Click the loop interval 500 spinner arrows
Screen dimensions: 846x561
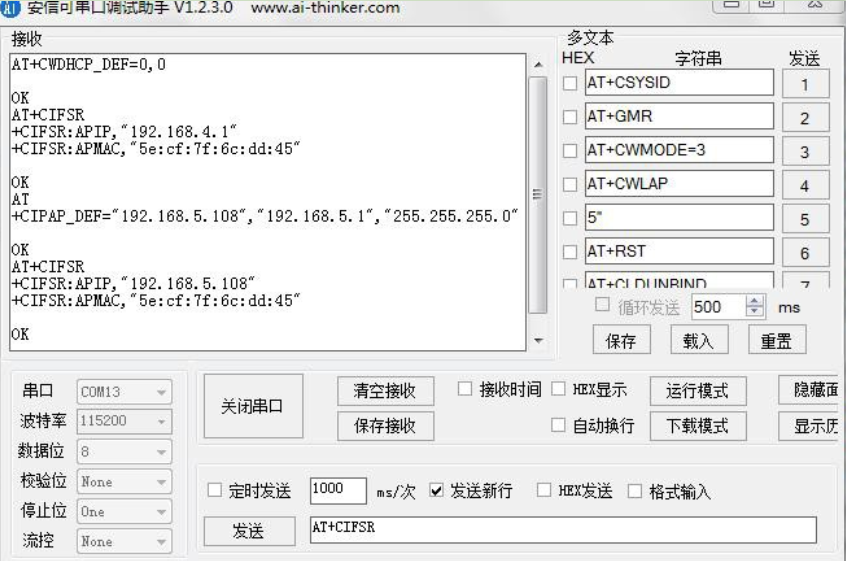(x=755, y=307)
